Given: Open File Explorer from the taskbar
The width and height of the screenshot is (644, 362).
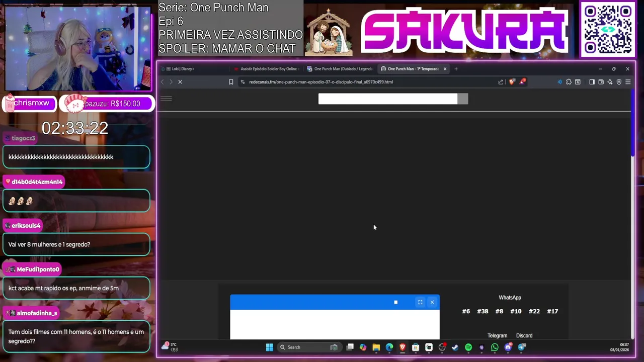Looking at the screenshot, I should point(376,347).
